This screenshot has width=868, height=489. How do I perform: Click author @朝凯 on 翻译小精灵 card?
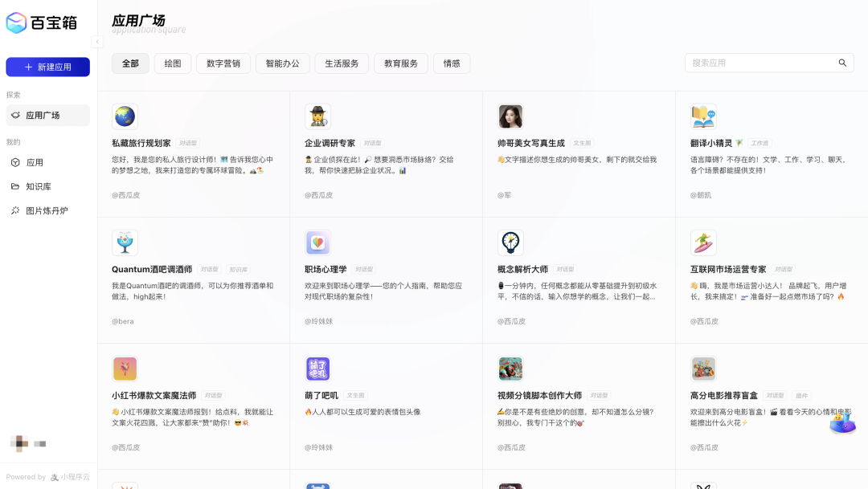click(x=701, y=195)
